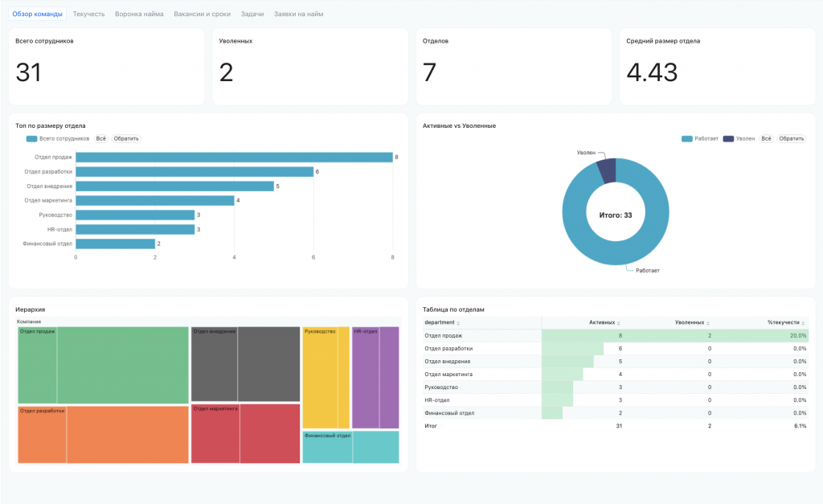Select teal Финансовый отдел treemap tile
Viewport: 823px width, 504px height.
point(350,447)
